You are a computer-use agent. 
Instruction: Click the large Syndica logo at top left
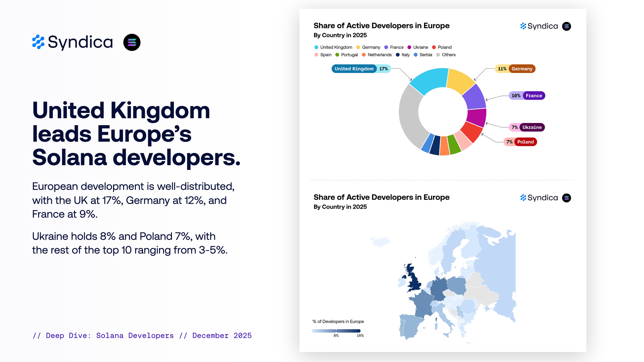(x=72, y=42)
